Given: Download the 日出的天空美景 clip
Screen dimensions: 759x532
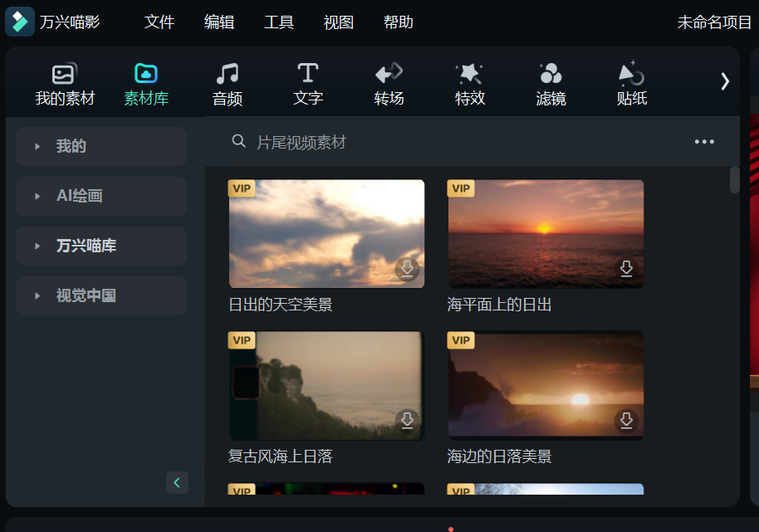Looking at the screenshot, I should [407, 270].
